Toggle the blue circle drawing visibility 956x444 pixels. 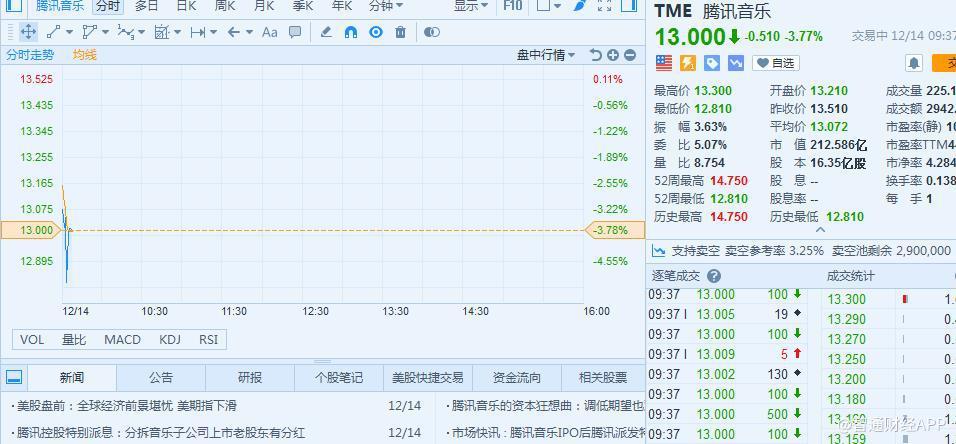pos(376,32)
